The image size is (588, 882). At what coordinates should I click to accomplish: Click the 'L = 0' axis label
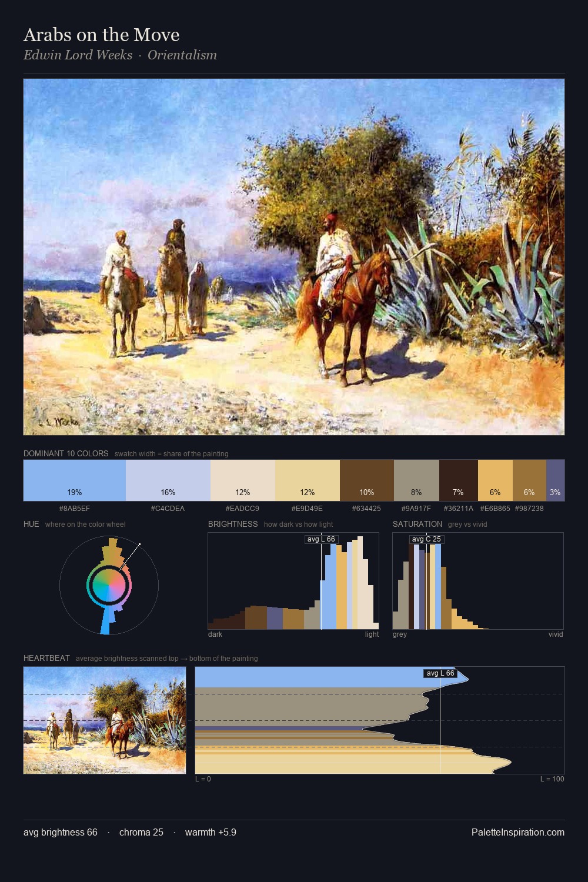203,779
